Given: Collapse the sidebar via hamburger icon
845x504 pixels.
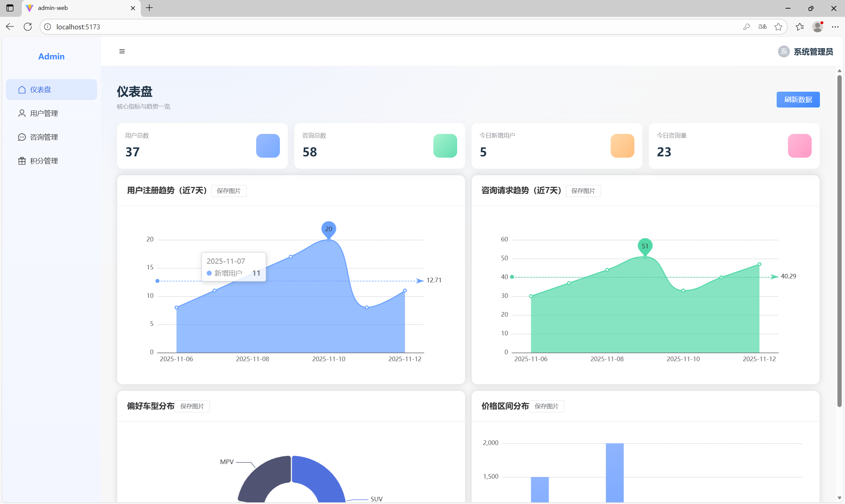Looking at the screenshot, I should tap(122, 51).
